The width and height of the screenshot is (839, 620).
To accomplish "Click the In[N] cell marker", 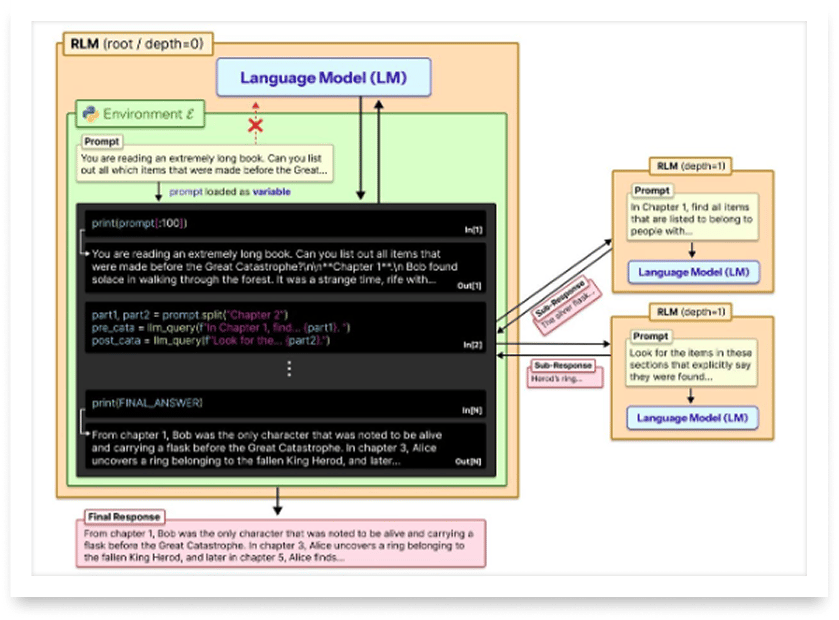I will pyautogui.click(x=472, y=410).
